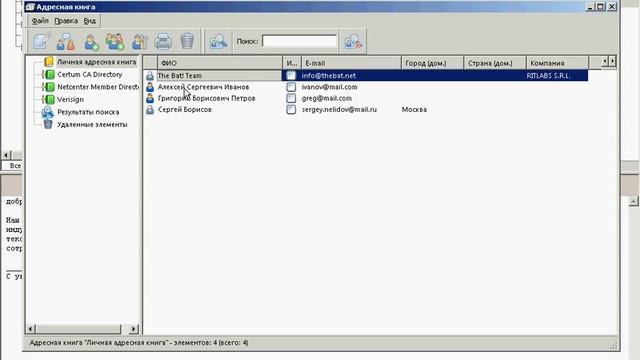Show earlier columns with the header's left arrow
The image size is (640, 360).
click(x=605, y=61)
